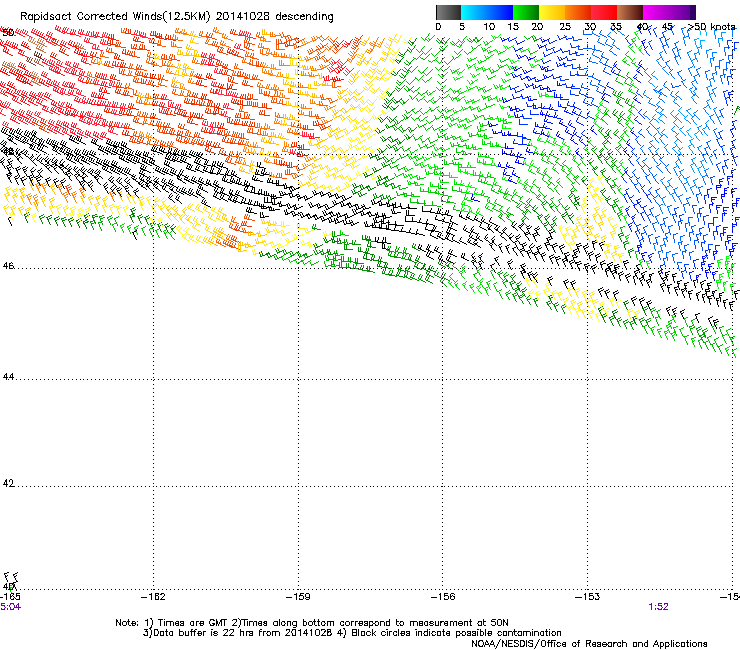
Task: Click the brown 35–40 knots legend color
Action: (630, 12)
